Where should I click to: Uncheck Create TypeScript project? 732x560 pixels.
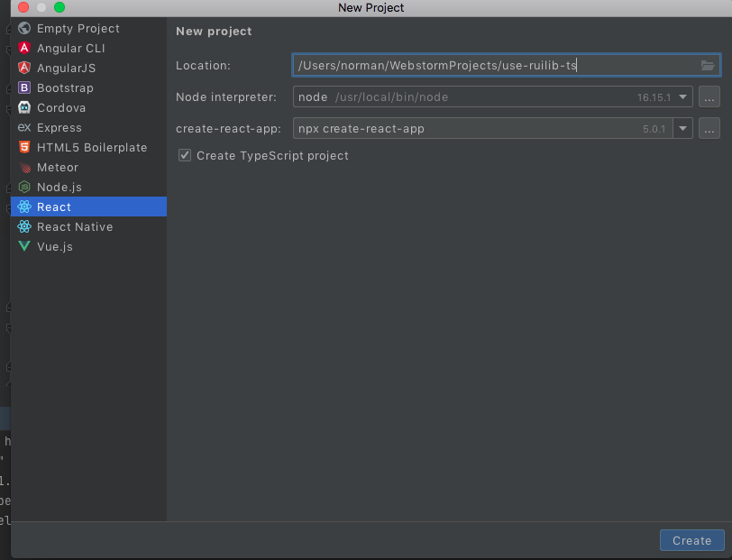tap(184, 155)
